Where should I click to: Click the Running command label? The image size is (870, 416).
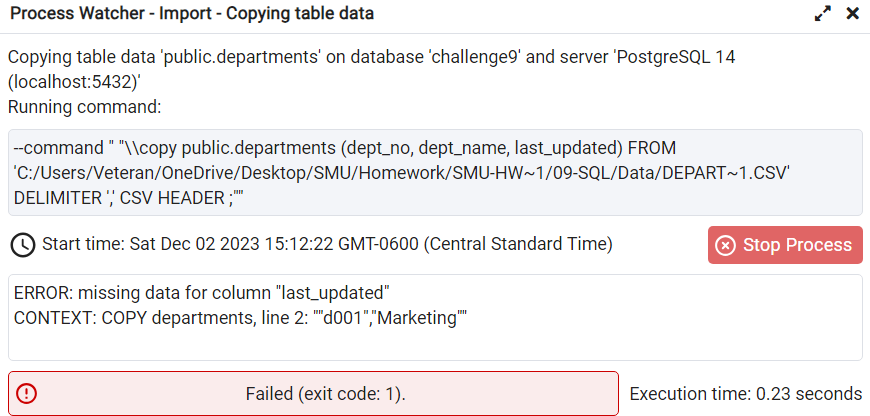point(84,106)
